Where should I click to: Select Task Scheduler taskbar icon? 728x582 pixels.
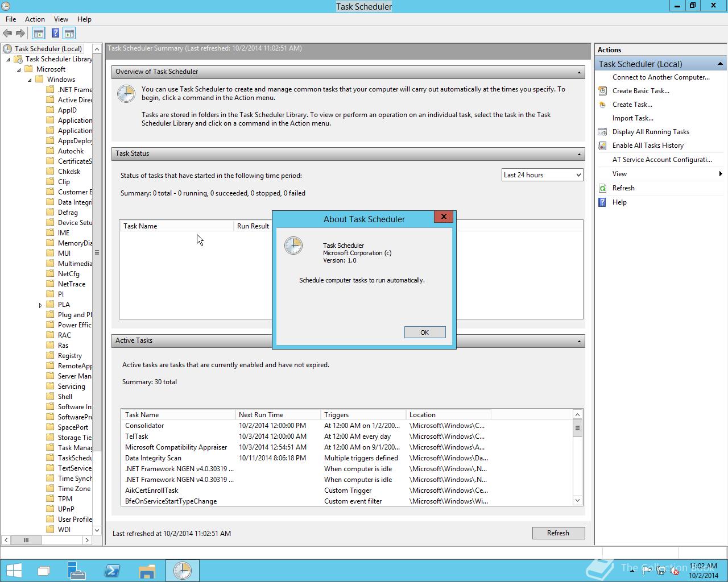pos(183,570)
